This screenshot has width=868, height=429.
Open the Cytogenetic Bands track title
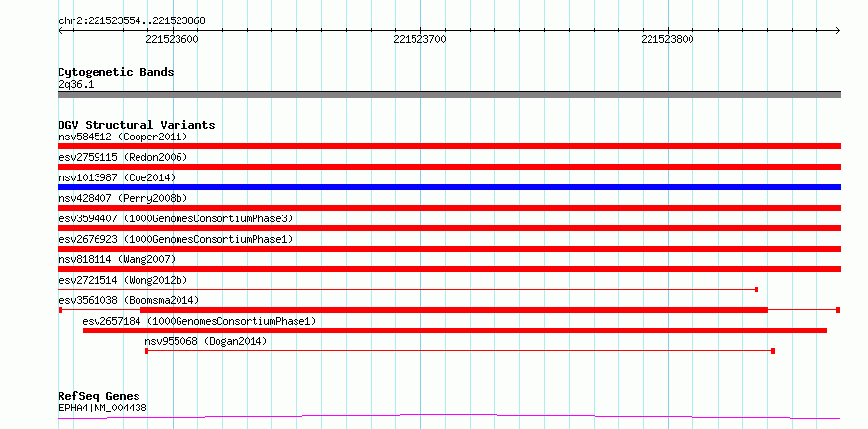(116, 72)
